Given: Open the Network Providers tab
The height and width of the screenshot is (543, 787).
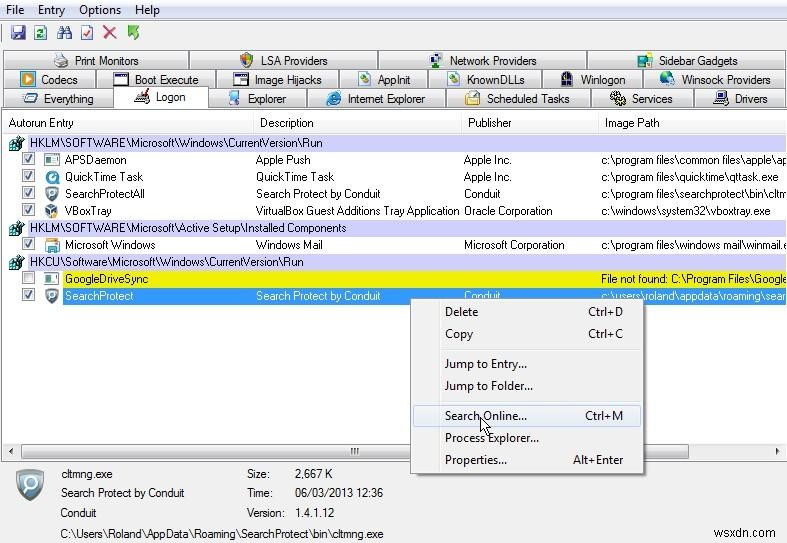Looking at the screenshot, I should coord(483,61).
